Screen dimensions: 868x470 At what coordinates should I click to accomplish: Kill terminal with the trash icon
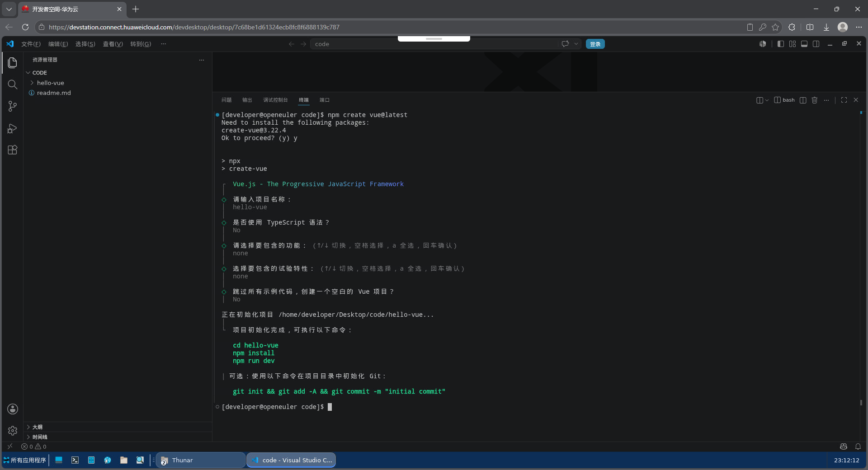click(815, 100)
